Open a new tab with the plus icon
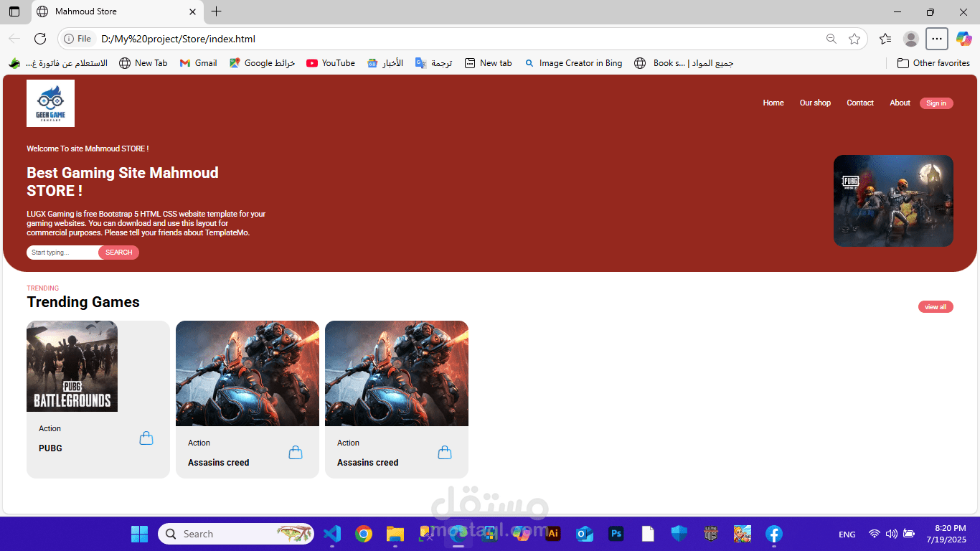 216,11
